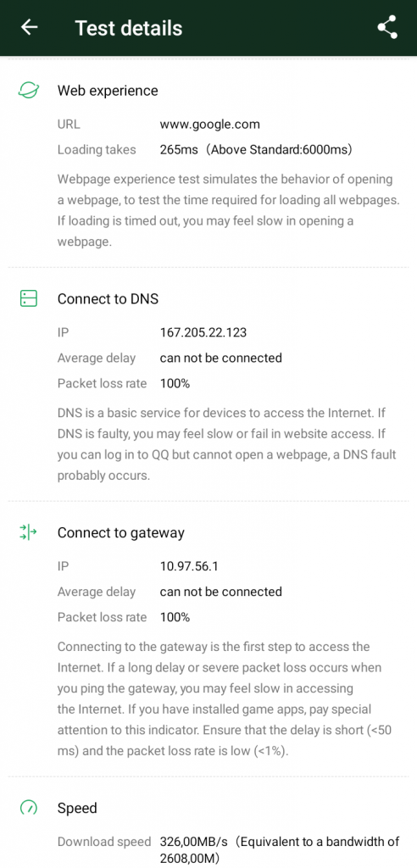Select the Speed section heading

(x=77, y=808)
